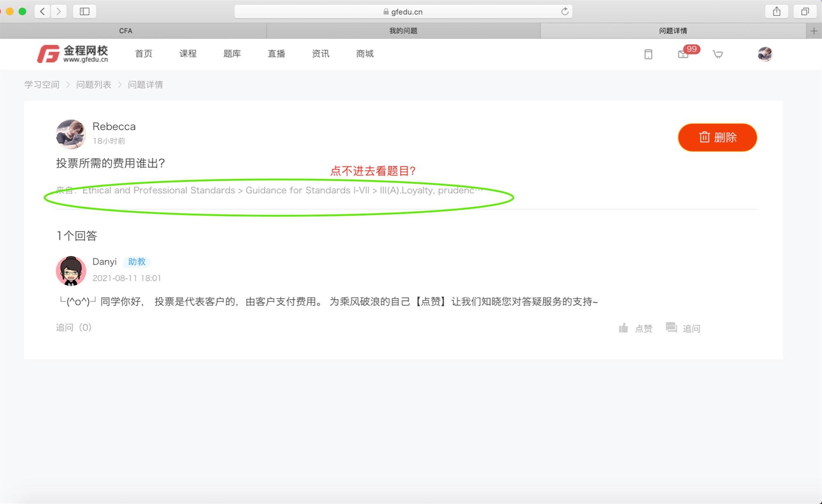Open the shopping cart icon

pyautogui.click(x=718, y=54)
